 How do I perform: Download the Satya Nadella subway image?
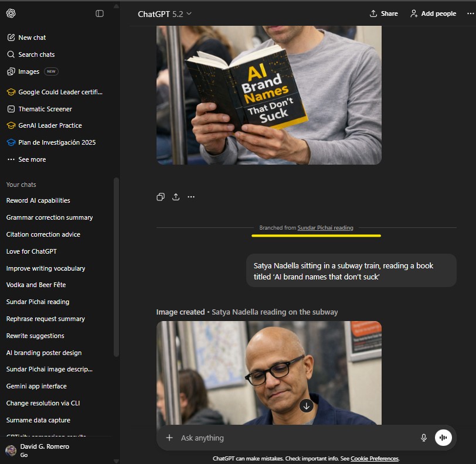tap(306, 405)
